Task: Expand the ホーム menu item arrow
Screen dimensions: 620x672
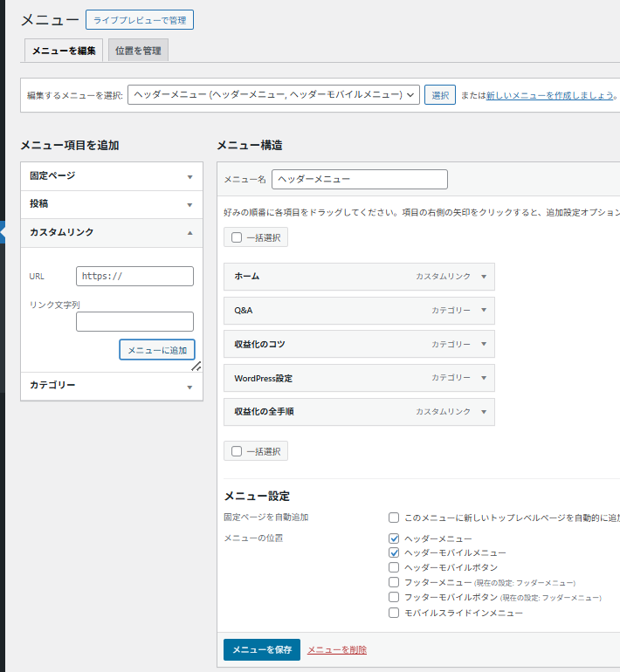Action: (483, 277)
